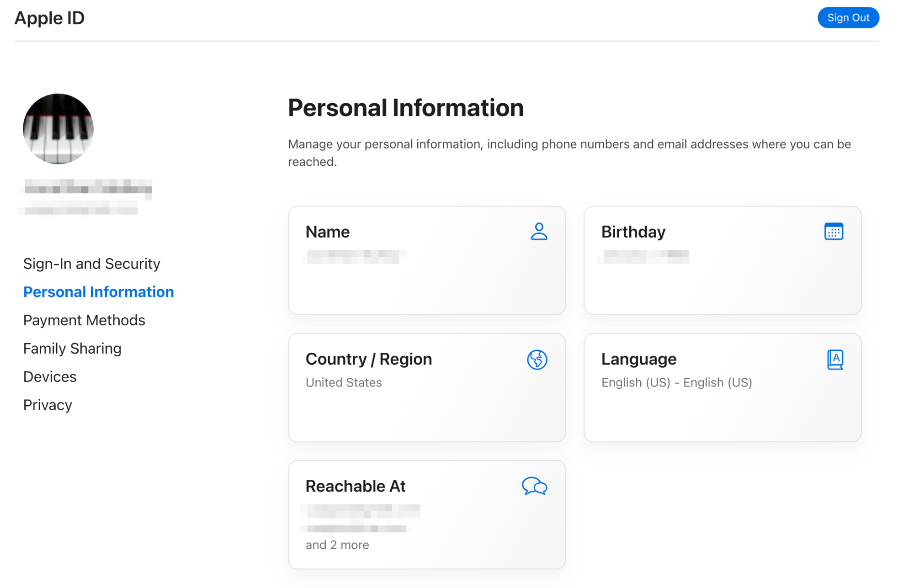Click the person icon on Name card
This screenshot has width=914, height=588.
[539, 232]
